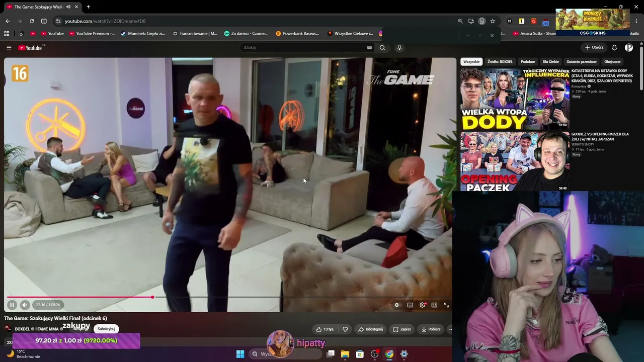
Task: Dislike the video
Action: (x=345, y=329)
